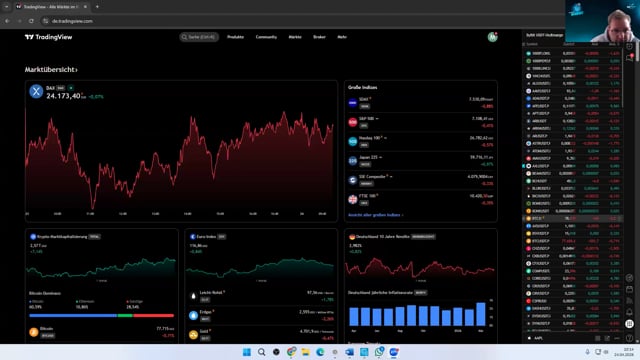Reload the page with the browser refresh icon
640x360 pixels.
31,21
